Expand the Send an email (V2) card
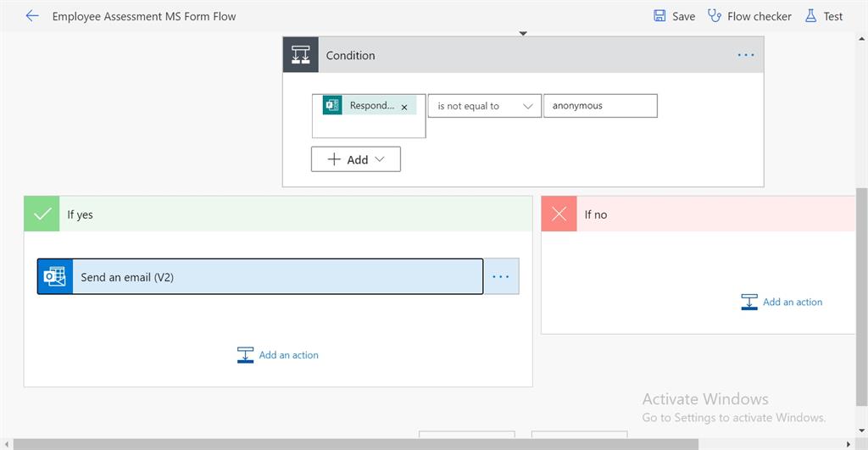868x450 pixels. tap(260, 276)
